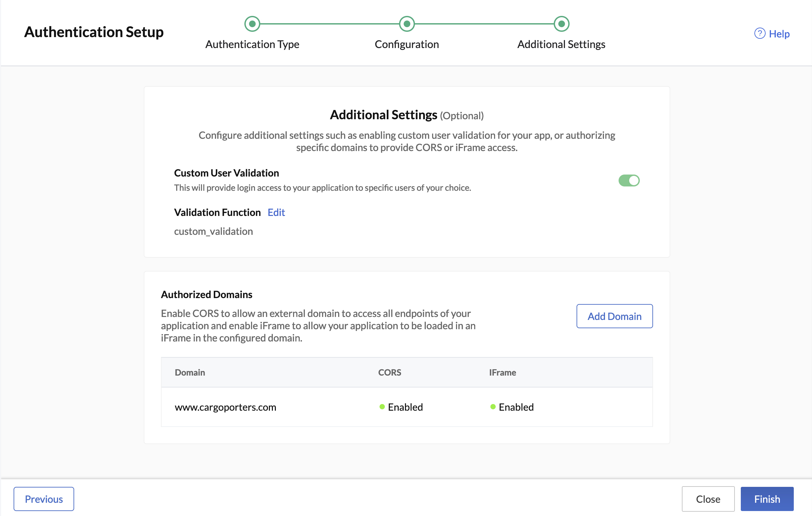812x516 pixels.
Task: Click the green IFrame Enabled status dot
Action: click(x=493, y=407)
